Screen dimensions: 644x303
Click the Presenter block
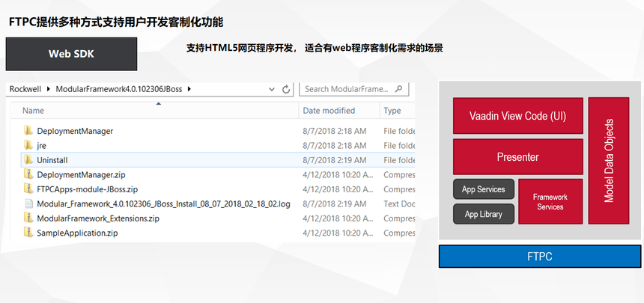click(x=518, y=157)
